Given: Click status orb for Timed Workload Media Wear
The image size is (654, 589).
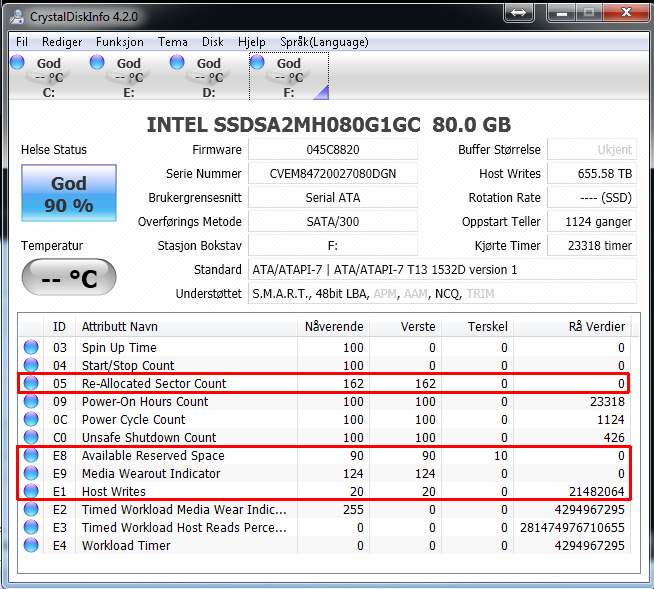Looking at the screenshot, I should tap(31, 509).
